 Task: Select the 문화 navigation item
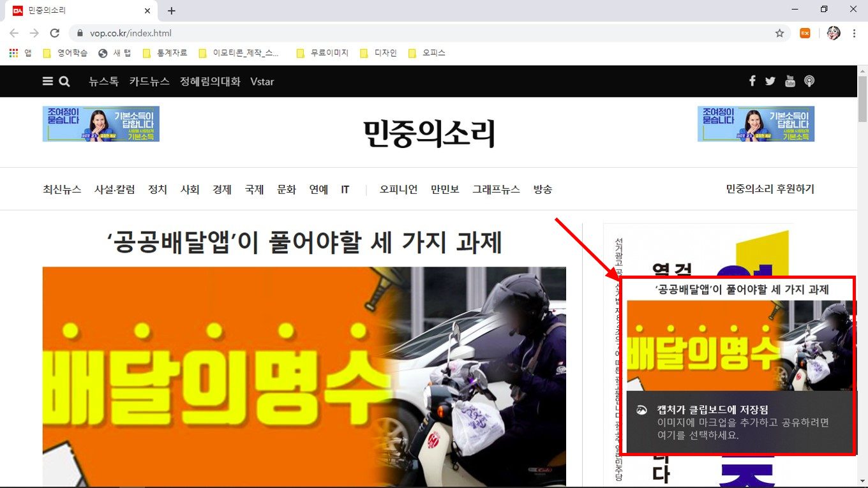[287, 189]
